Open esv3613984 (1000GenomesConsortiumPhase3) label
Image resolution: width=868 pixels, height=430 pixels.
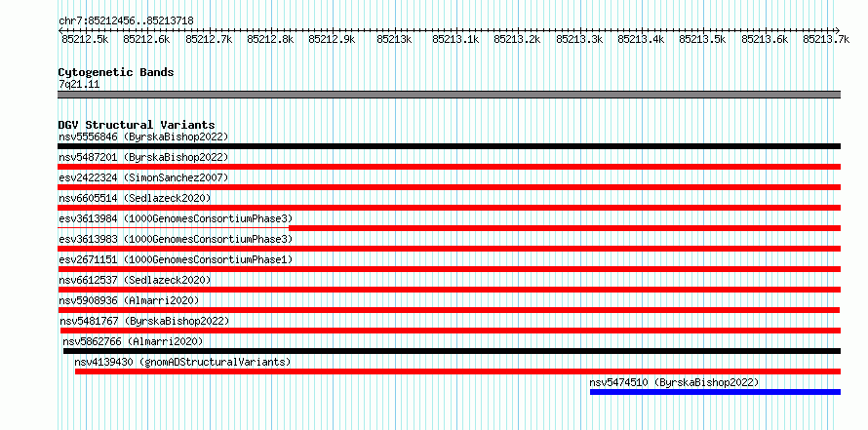coord(176,218)
